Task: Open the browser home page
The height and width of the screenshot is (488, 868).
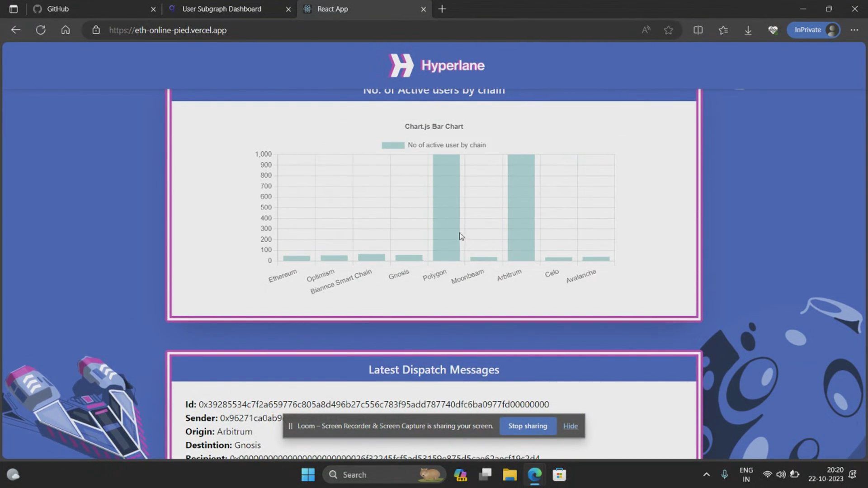Action: [x=66, y=30]
